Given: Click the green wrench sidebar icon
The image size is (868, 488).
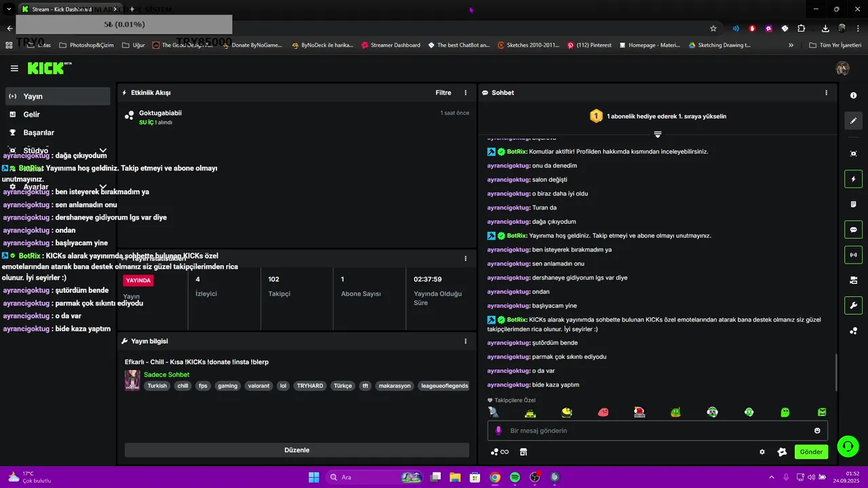Looking at the screenshot, I should 853,305.
